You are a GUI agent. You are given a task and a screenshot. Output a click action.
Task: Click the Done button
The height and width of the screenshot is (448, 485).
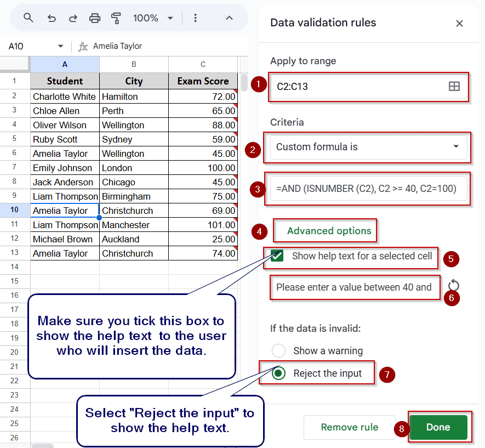pos(438,427)
